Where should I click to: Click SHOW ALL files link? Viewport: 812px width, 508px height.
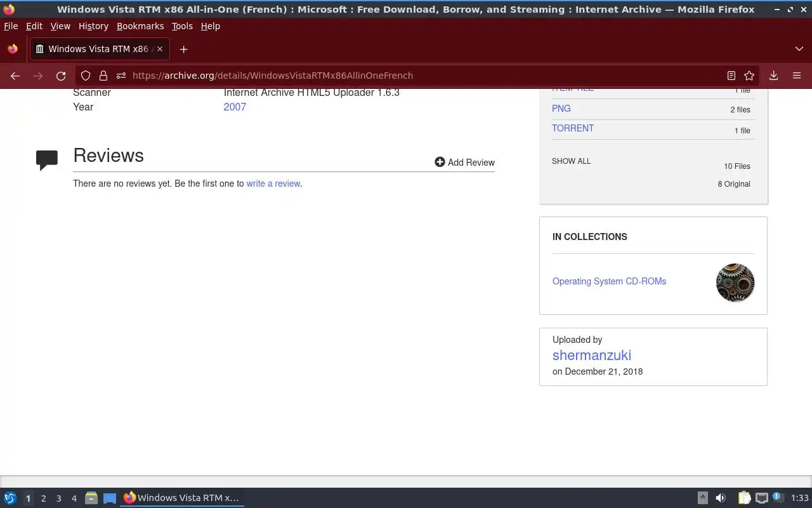click(572, 161)
